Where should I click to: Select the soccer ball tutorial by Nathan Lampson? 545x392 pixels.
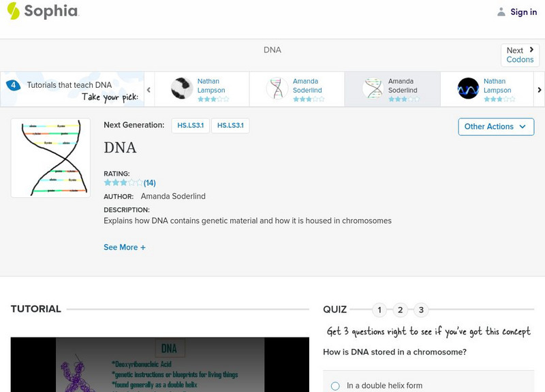tap(182, 88)
